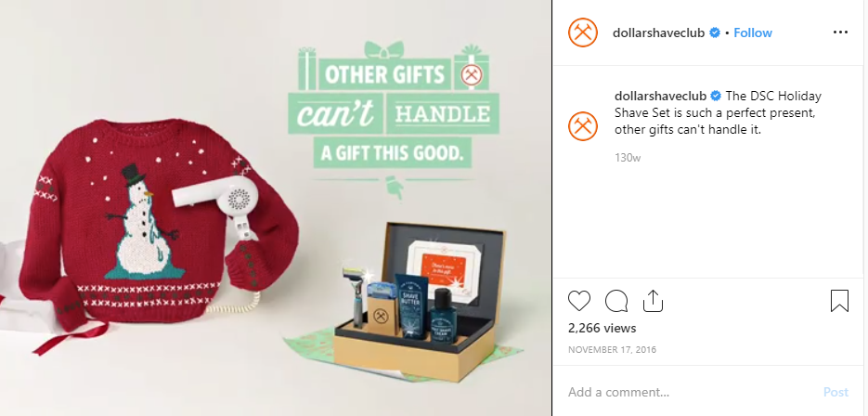Screen dimensions: 868x416
Task: Open dollarshaveclub username in the caption
Action: (660, 96)
